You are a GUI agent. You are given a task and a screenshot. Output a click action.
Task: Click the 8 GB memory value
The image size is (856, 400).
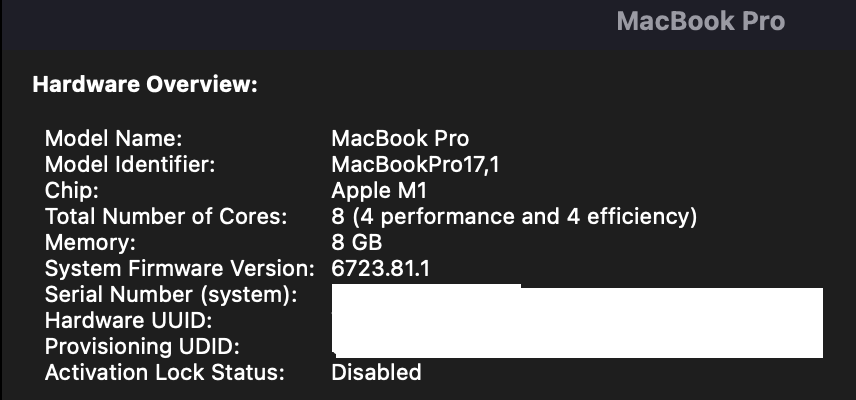click(356, 242)
